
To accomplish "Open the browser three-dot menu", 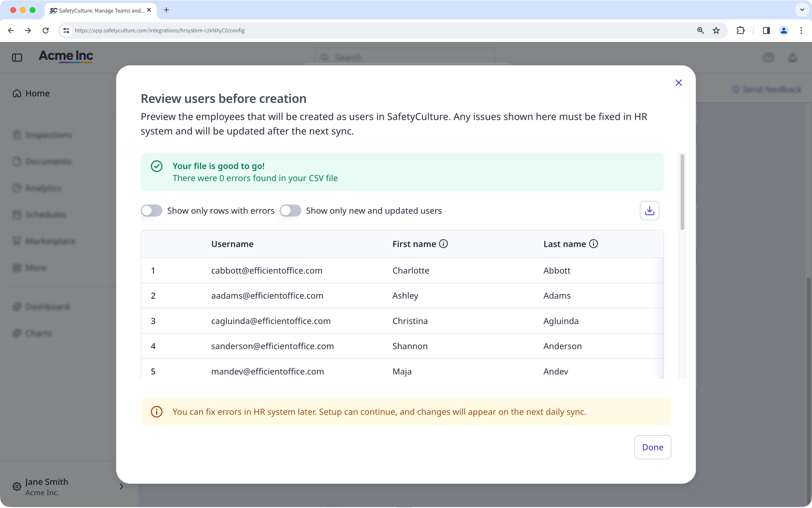I will pos(801,30).
